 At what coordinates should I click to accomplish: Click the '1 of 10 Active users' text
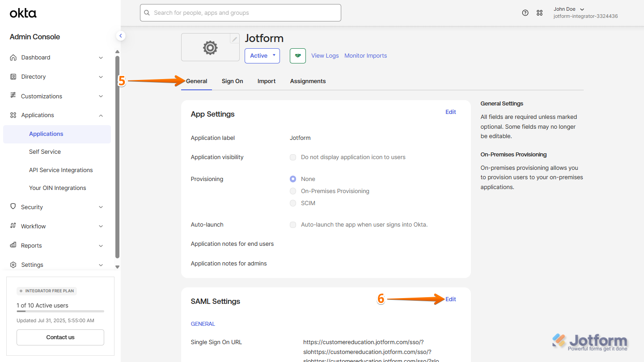(42, 306)
